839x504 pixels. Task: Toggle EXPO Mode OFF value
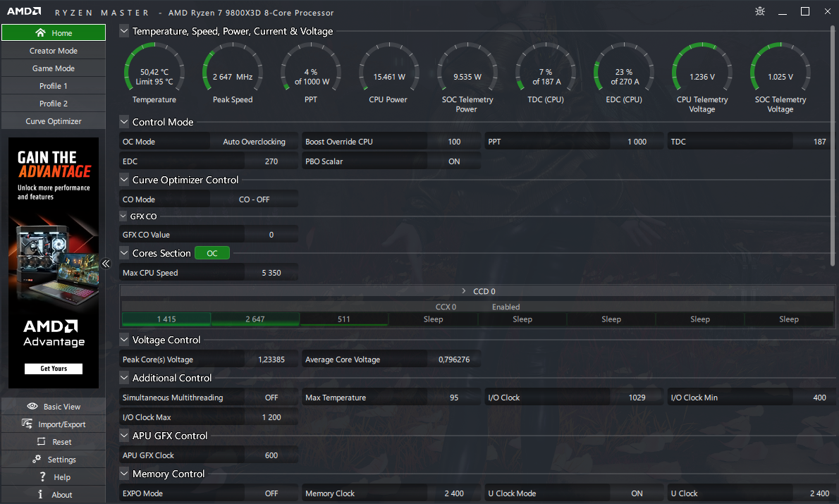pyautogui.click(x=271, y=493)
